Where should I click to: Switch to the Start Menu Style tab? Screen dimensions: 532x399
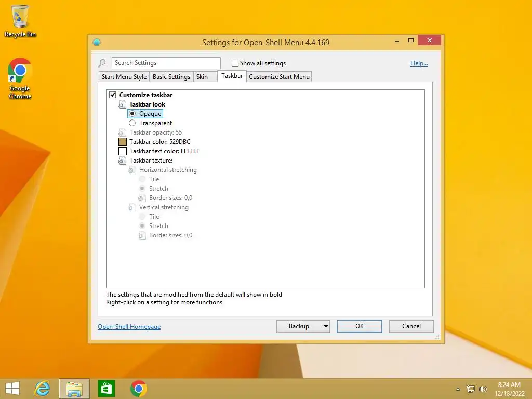pos(124,77)
